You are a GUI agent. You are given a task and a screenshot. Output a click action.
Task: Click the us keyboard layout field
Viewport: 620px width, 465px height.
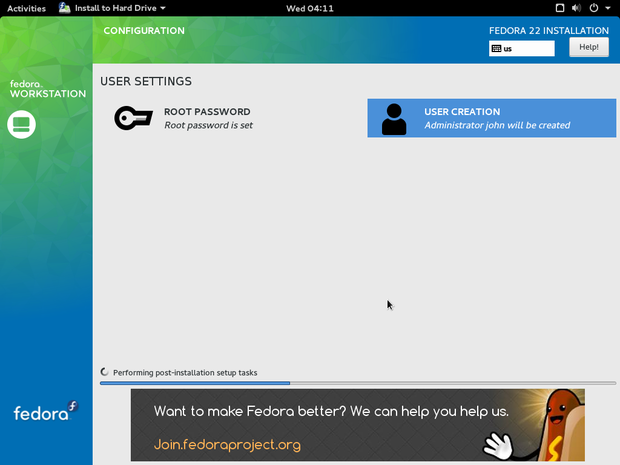click(x=522, y=49)
